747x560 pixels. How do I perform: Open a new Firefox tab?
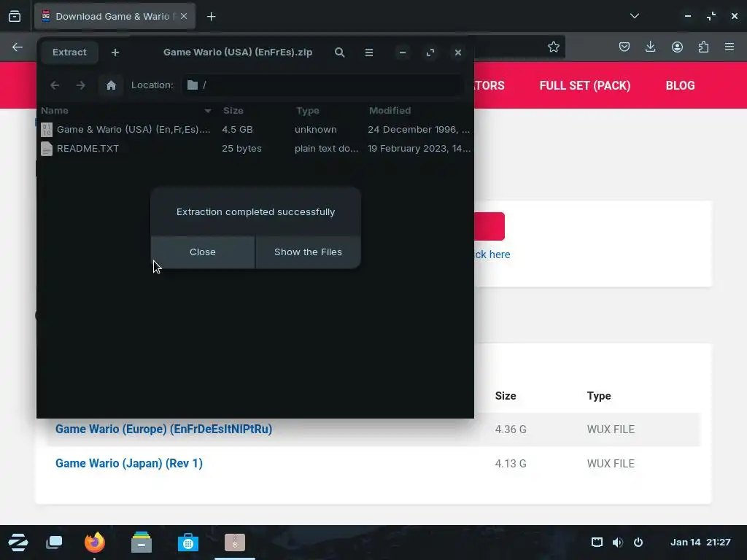coord(211,17)
